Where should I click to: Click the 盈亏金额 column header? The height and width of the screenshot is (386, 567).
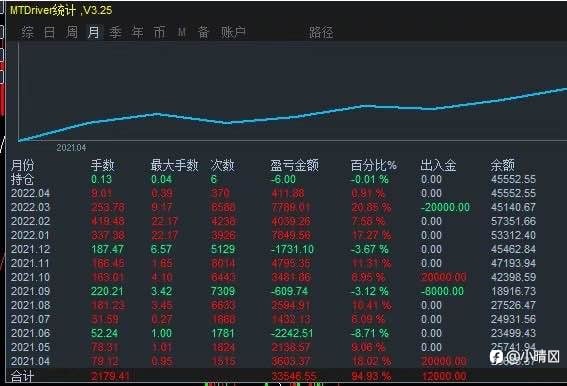(294, 165)
